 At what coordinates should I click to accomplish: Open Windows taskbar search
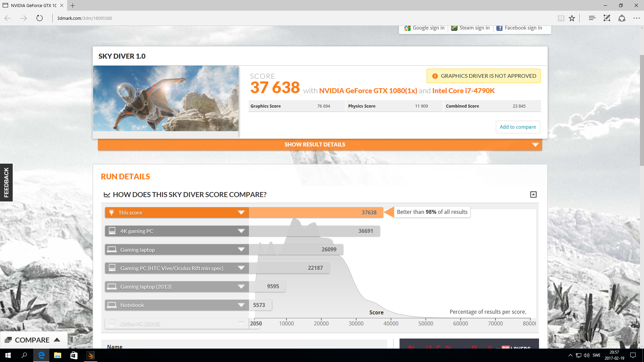[24, 355]
